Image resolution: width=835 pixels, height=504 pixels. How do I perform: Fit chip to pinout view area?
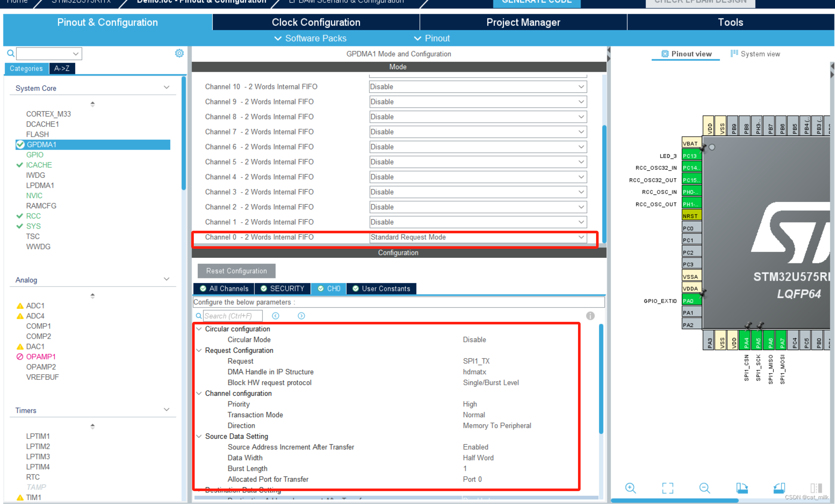coord(667,488)
